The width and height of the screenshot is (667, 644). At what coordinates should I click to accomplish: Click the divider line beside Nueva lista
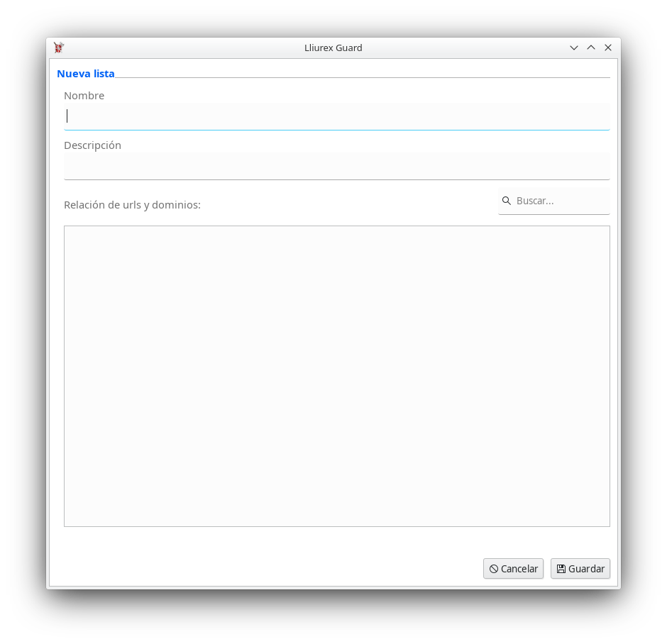coord(362,77)
